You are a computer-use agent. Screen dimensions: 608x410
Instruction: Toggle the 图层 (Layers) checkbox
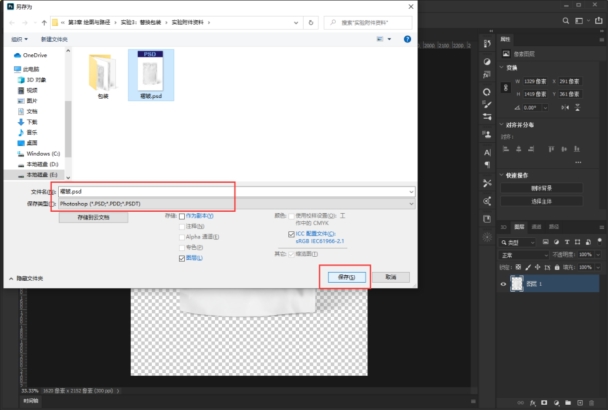(182, 258)
